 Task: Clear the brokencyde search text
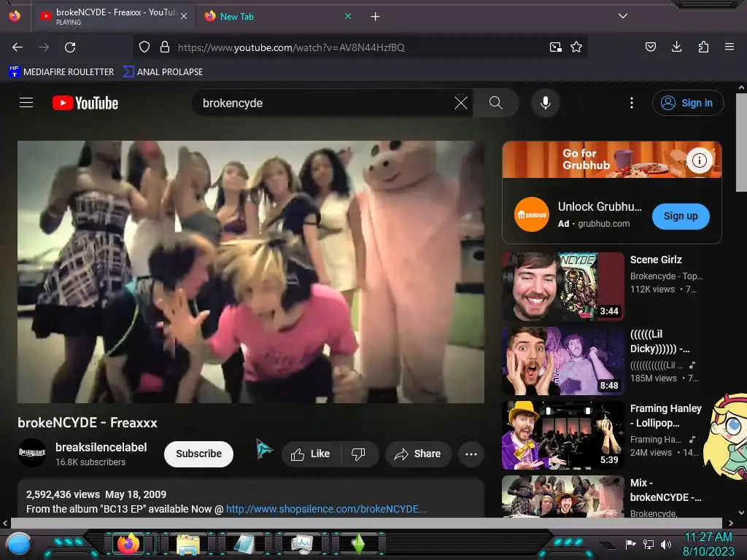tap(461, 103)
